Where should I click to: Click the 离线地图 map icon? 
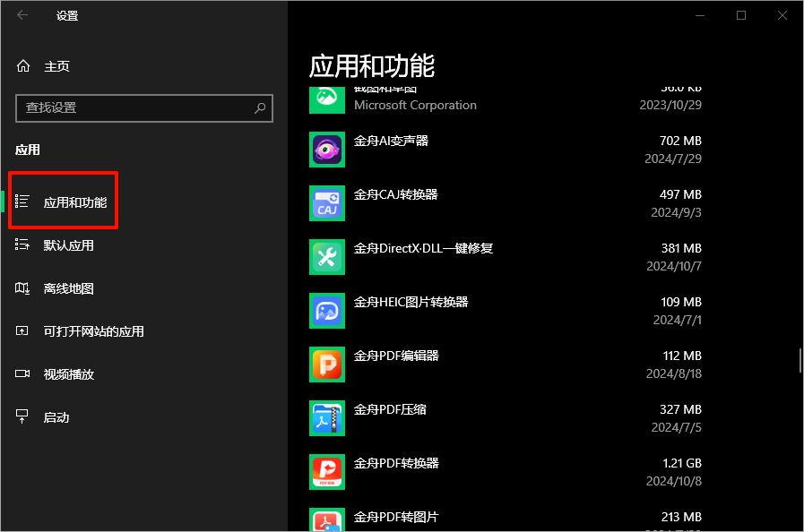pyautogui.click(x=22, y=288)
